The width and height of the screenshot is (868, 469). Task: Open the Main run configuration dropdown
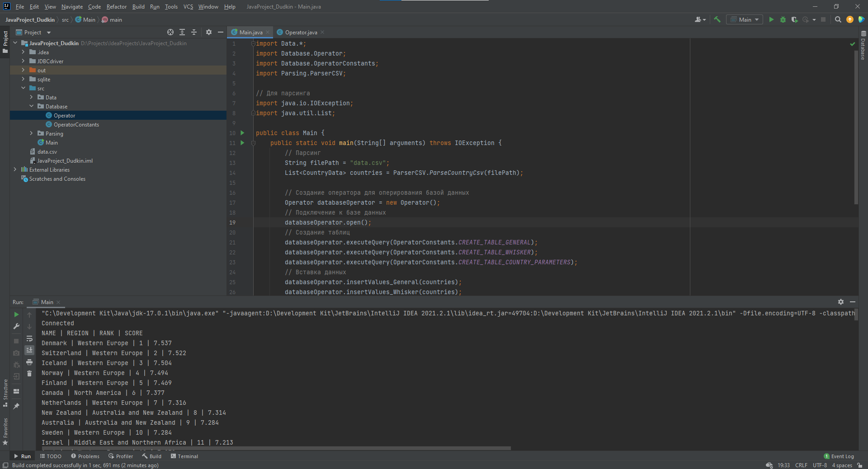[x=745, y=19]
